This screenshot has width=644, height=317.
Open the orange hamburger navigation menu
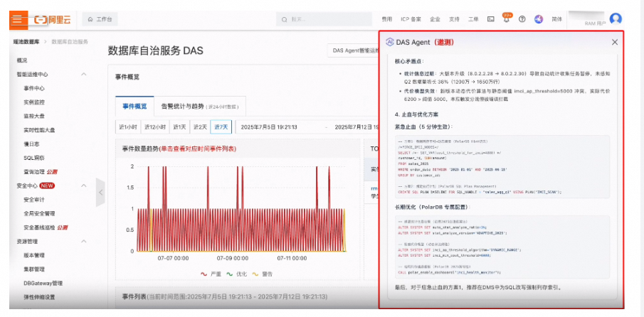(x=19, y=20)
